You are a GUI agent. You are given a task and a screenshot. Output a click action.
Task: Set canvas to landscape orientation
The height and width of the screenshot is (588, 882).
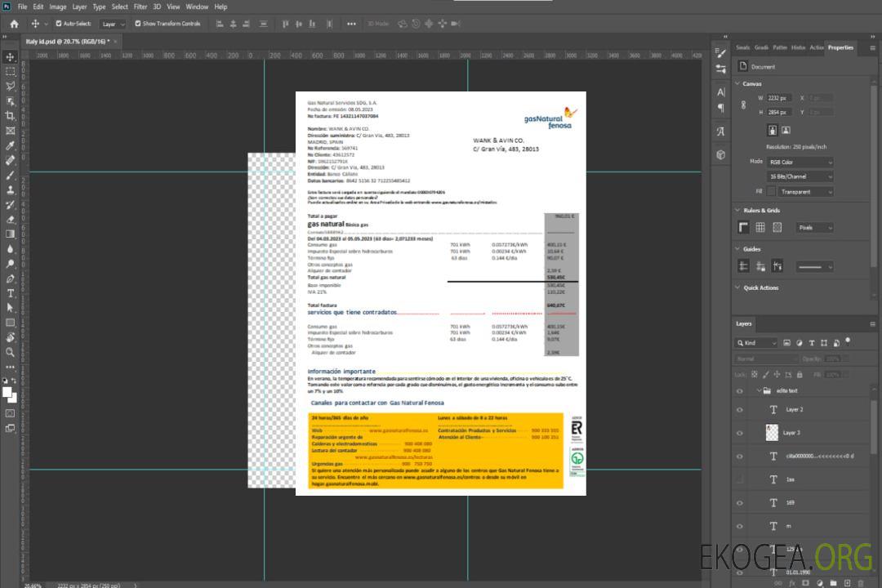click(786, 130)
